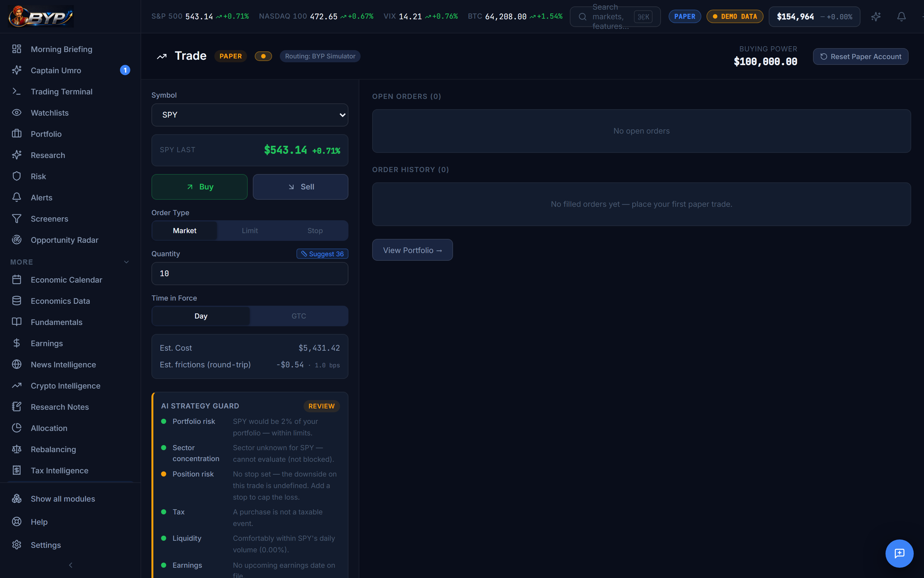924x578 pixels.
Task: Click the Routing: BYP Simulator badge
Action: pos(320,56)
